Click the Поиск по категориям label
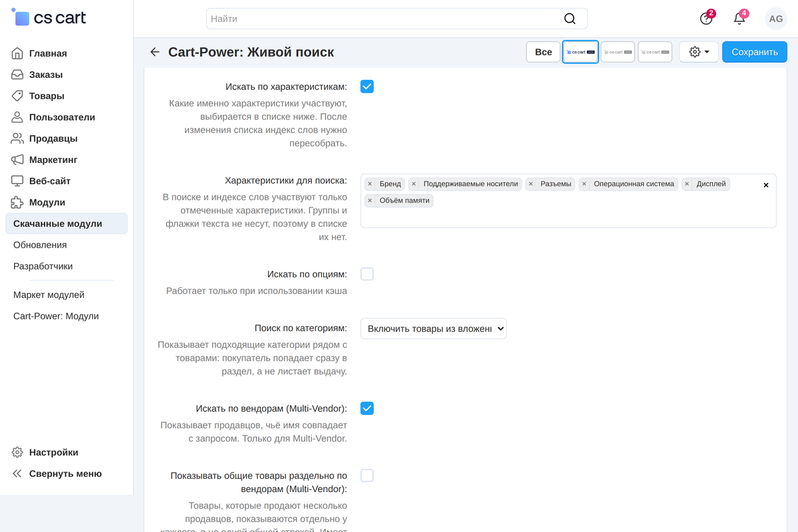798x532 pixels. tap(301, 328)
